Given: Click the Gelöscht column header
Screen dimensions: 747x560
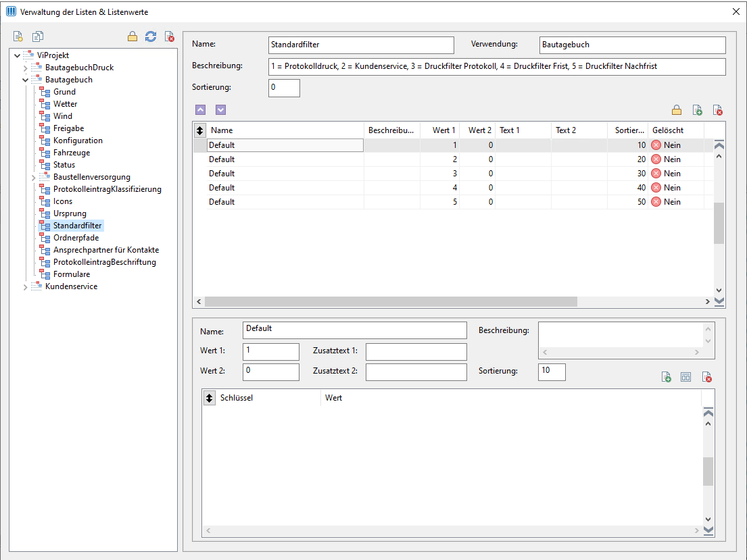Looking at the screenshot, I should coord(676,130).
